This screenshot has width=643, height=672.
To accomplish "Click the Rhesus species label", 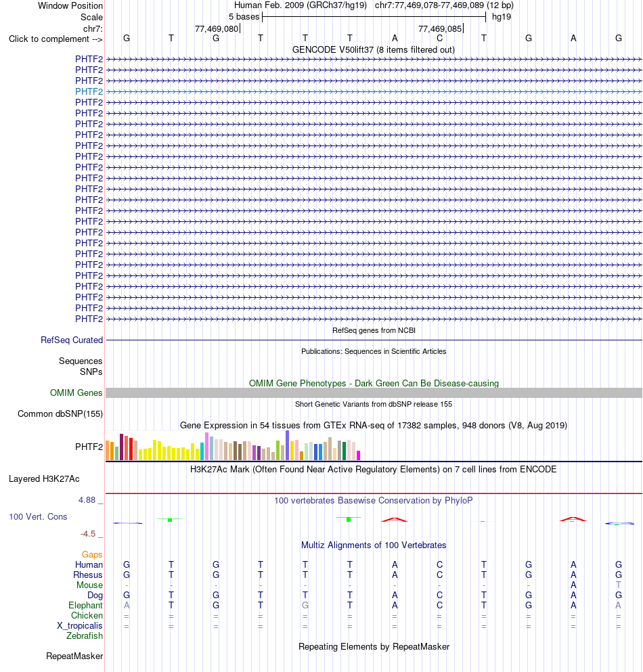I will point(88,575).
